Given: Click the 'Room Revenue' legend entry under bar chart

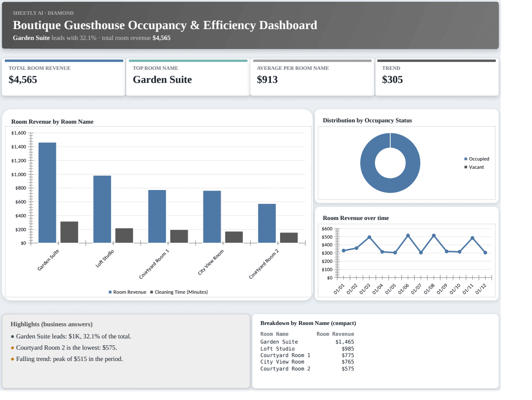Looking at the screenshot, I should 127,292.
